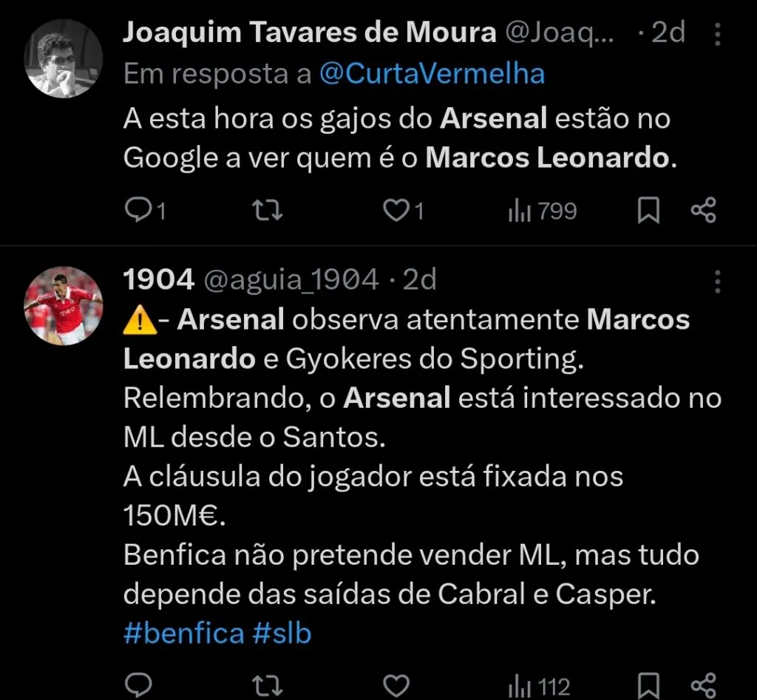
Task: Open the #slb hashtag
Action: click(283, 633)
